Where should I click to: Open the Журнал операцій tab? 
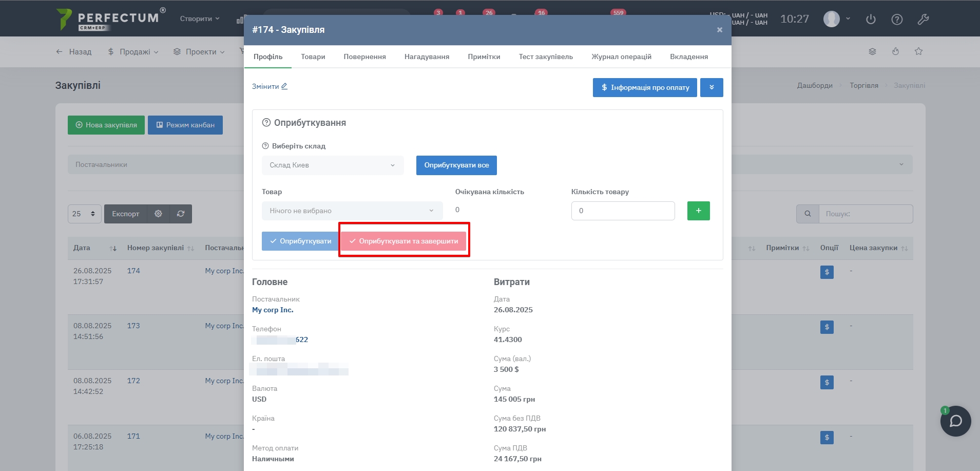coord(621,56)
